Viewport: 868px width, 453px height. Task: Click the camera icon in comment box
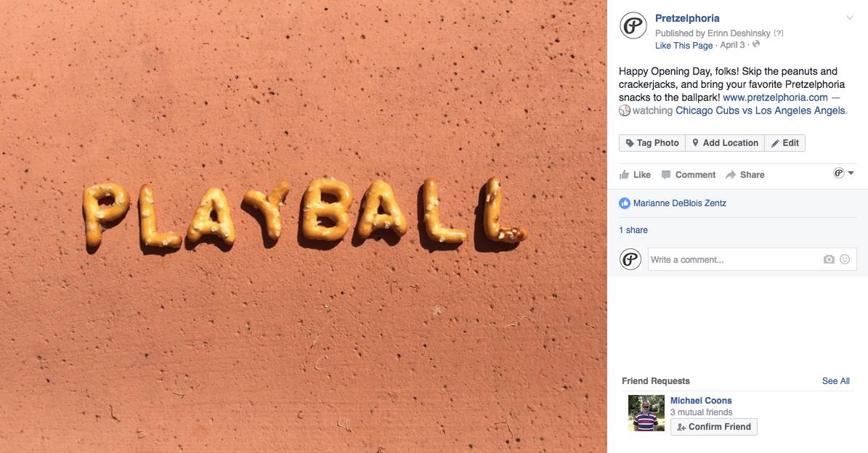click(x=829, y=259)
